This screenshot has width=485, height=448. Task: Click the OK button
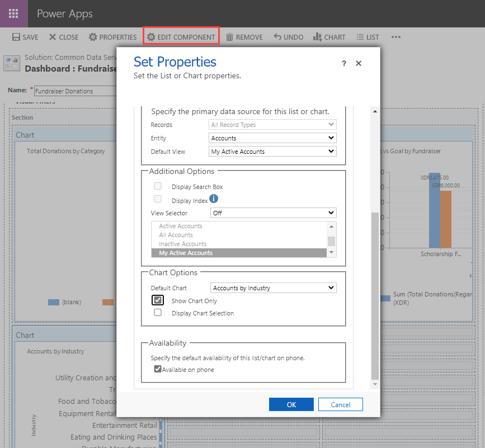tap(291, 404)
